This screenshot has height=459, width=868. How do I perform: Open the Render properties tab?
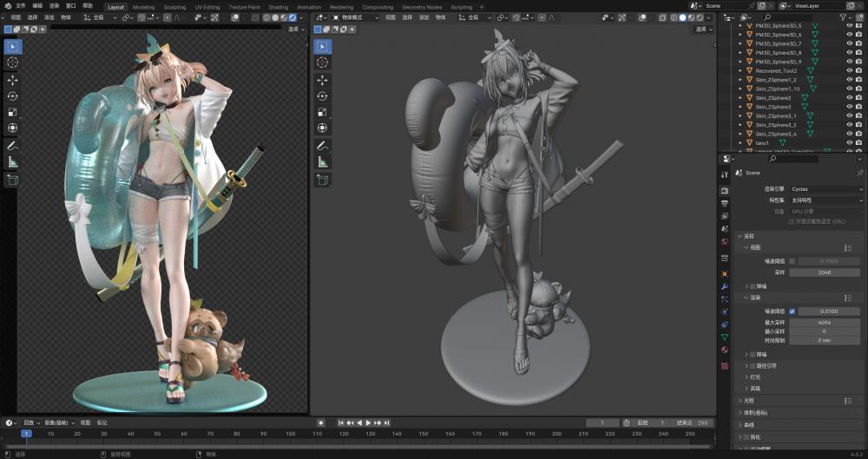(725, 191)
